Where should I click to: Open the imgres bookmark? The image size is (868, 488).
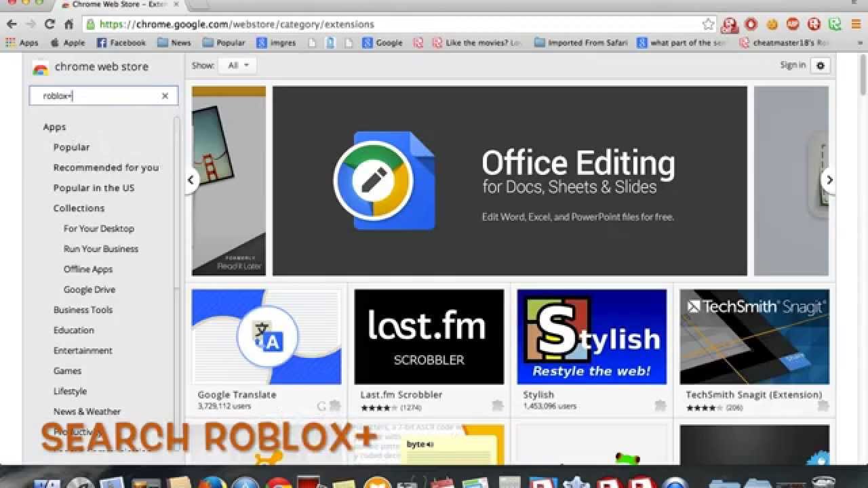(x=276, y=43)
